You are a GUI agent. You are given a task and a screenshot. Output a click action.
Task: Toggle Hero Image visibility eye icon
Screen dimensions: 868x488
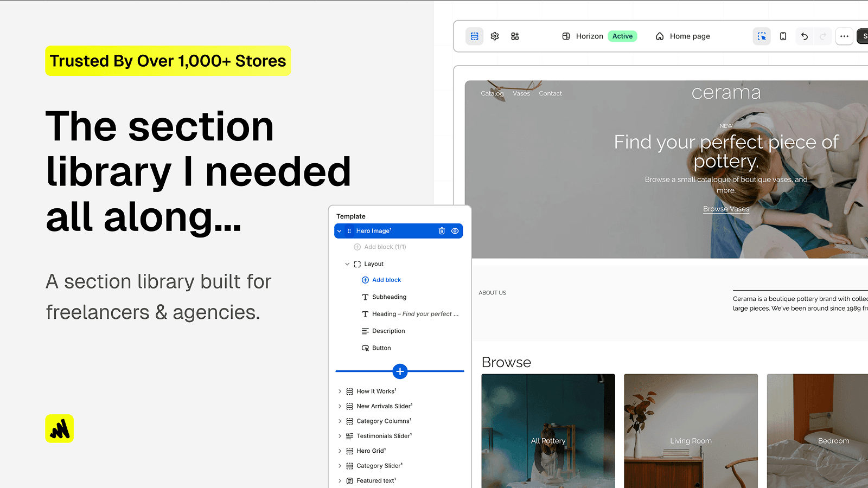tap(455, 231)
